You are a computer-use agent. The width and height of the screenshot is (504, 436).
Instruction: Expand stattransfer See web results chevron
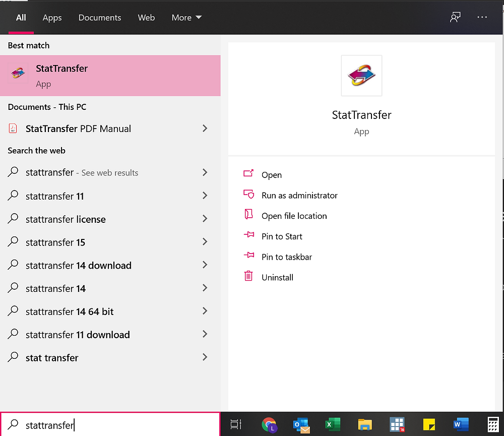point(205,172)
